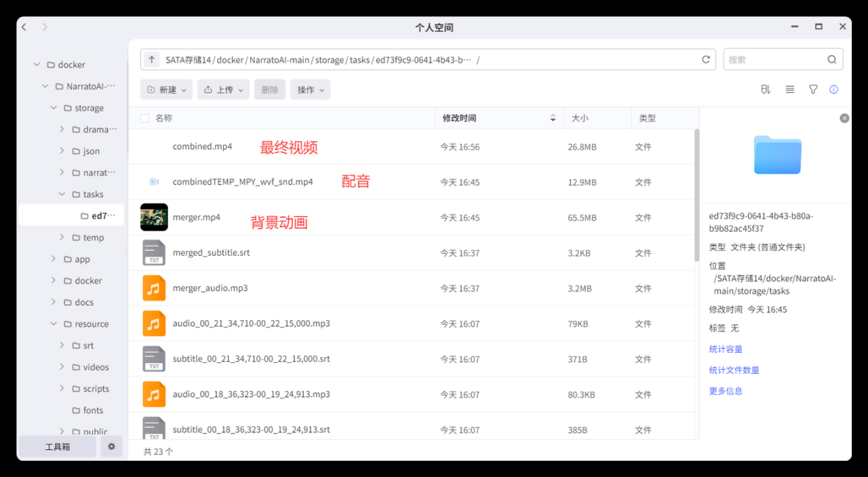Open the filter funnel icon
The image size is (868, 477).
tap(813, 90)
